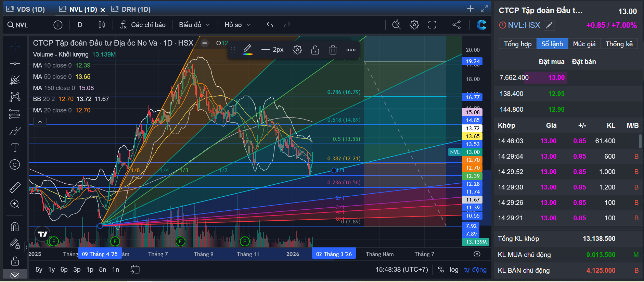
Task: Open the emoji icons tool
Action: pyautogui.click(x=15, y=165)
